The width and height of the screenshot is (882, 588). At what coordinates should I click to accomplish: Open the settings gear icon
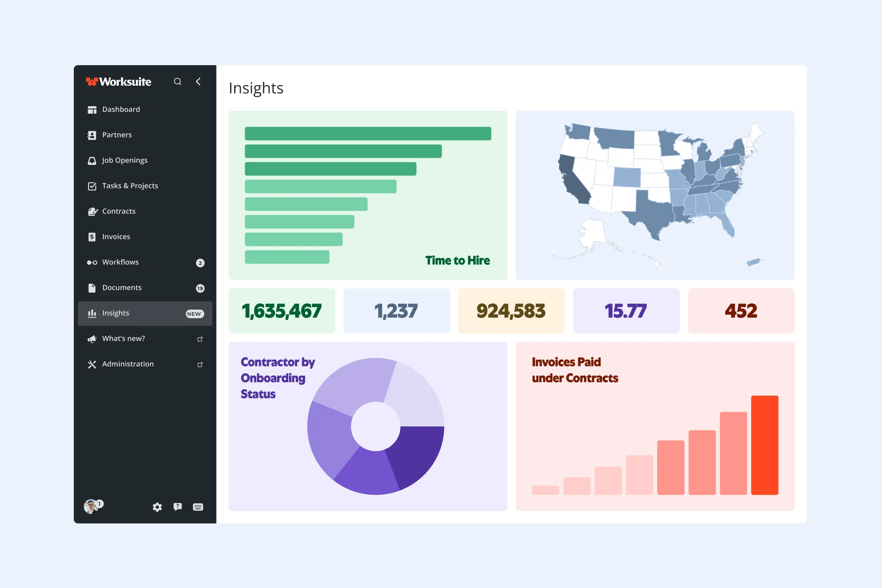pyautogui.click(x=157, y=507)
